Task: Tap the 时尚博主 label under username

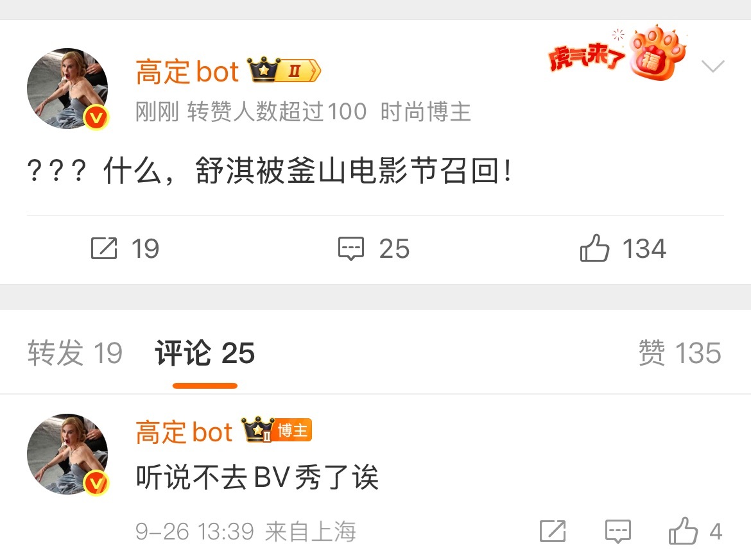Action: click(426, 112)
